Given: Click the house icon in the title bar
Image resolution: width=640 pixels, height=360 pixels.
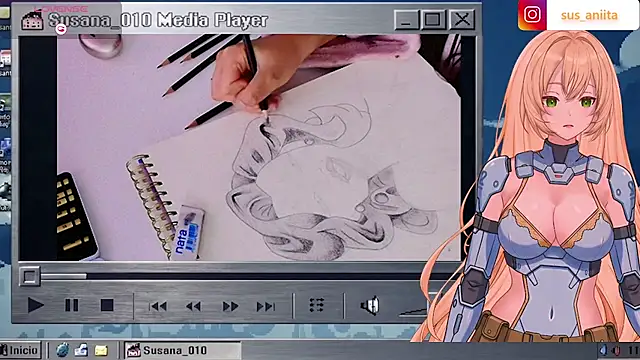Looking at the screenshot, I should [32, 20].
